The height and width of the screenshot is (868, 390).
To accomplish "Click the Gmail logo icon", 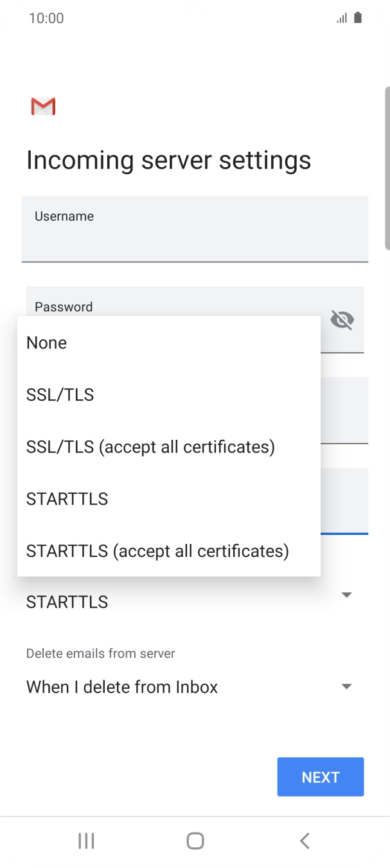I will (43, 106).
